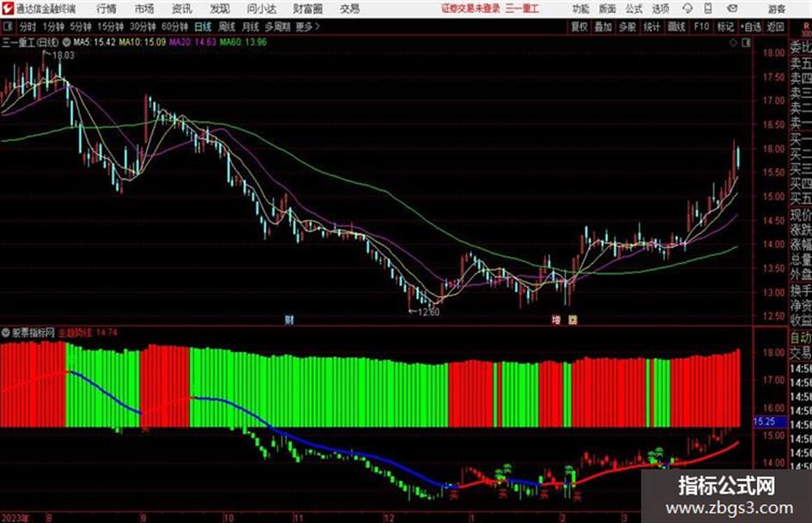Switch to the 分时 chart tab
812x523 pixels.
27,27
